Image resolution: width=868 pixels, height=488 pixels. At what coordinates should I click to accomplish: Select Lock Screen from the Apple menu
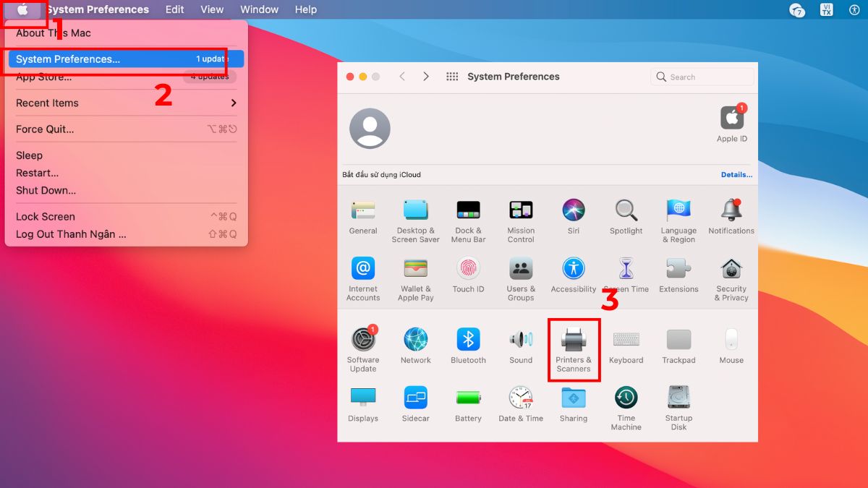127,217
